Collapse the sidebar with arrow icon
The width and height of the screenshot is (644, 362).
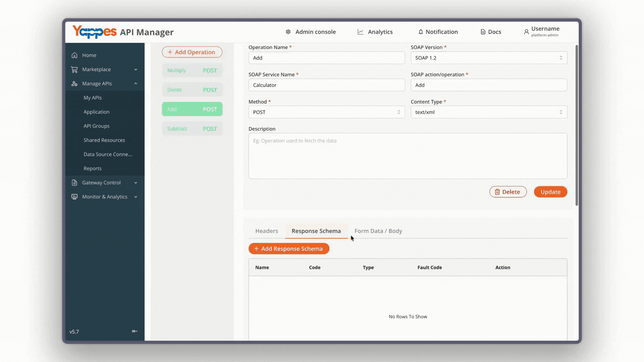pyautogui.click(x=135, y=331)
